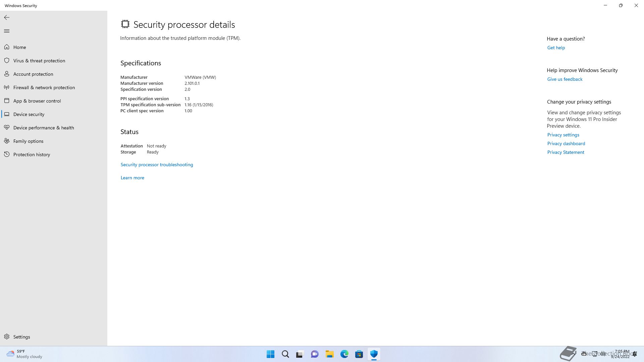Click the Firewall & network antenna icon
The height and width of the screenshot is (362, 644).
coord(7,87)
